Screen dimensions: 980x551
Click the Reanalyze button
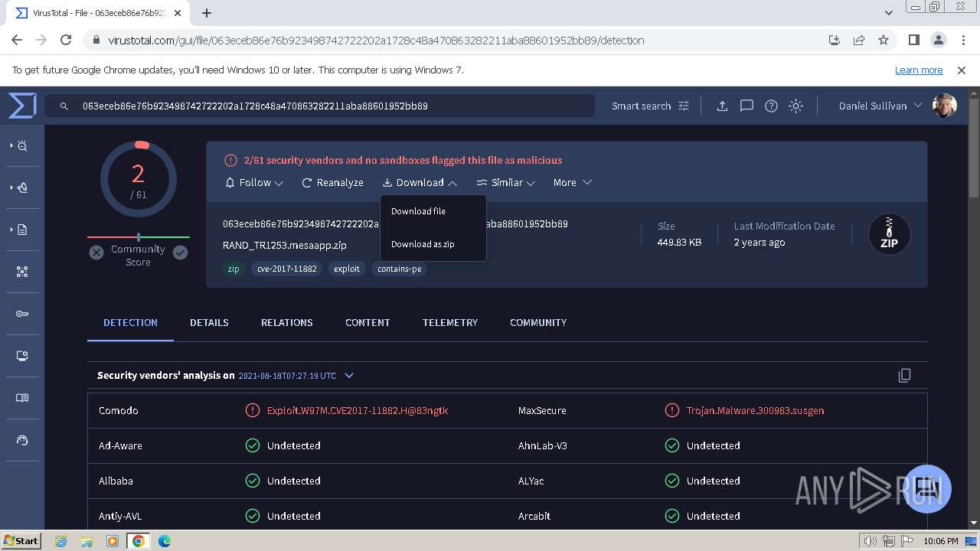332,183
